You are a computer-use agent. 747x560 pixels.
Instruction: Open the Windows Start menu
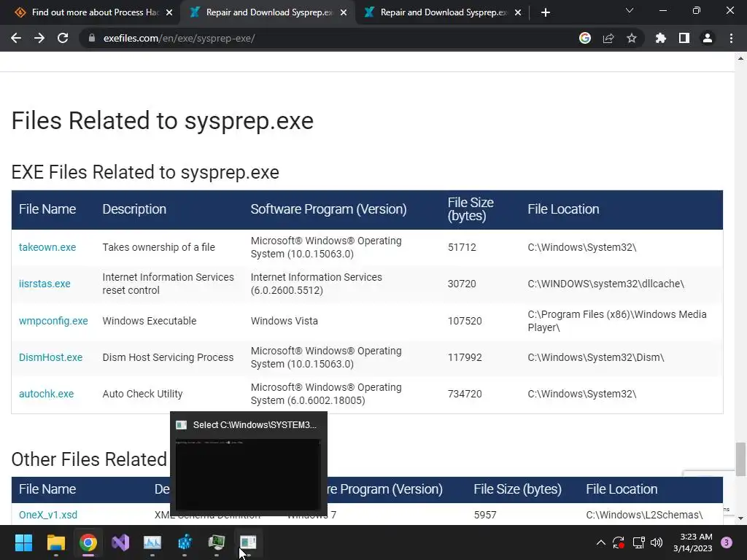23,542
